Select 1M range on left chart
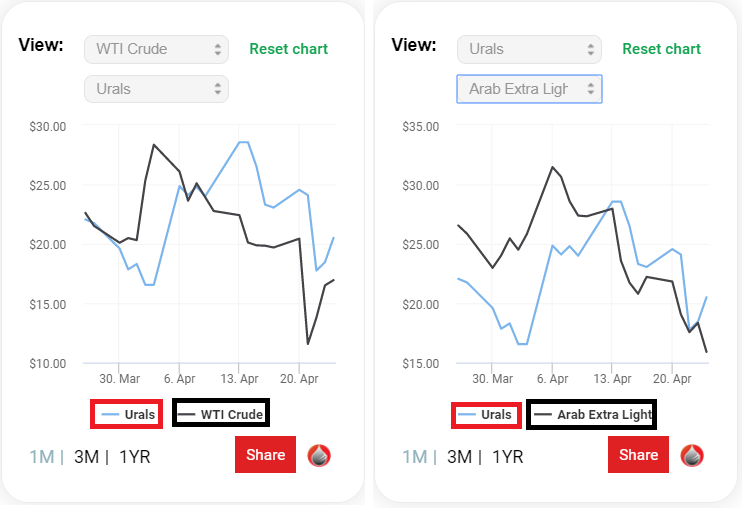Viewport: 748px width, 508px height. click(41, 457)
